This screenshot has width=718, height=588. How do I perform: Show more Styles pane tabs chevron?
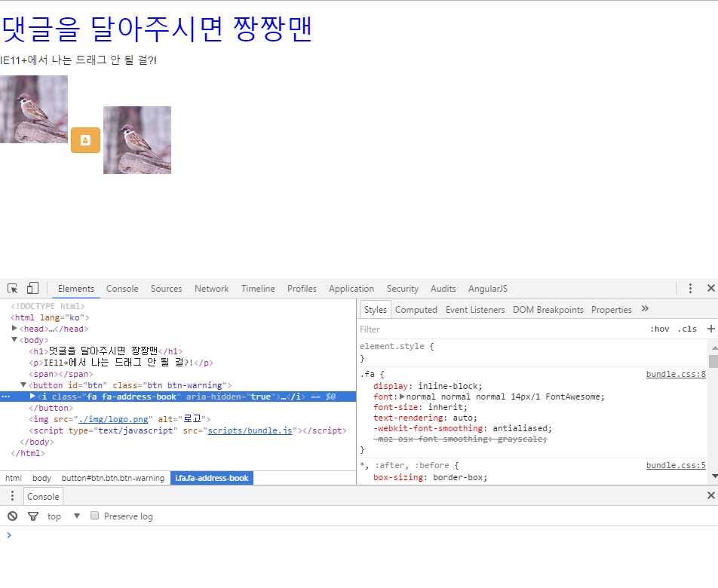click(x=645, y=309)
